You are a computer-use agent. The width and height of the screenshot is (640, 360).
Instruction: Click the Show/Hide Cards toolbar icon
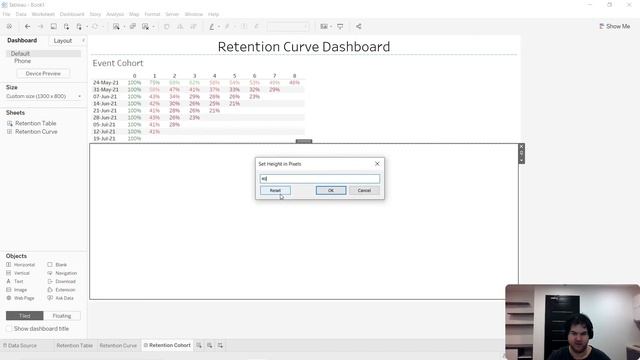click(324, 27)
